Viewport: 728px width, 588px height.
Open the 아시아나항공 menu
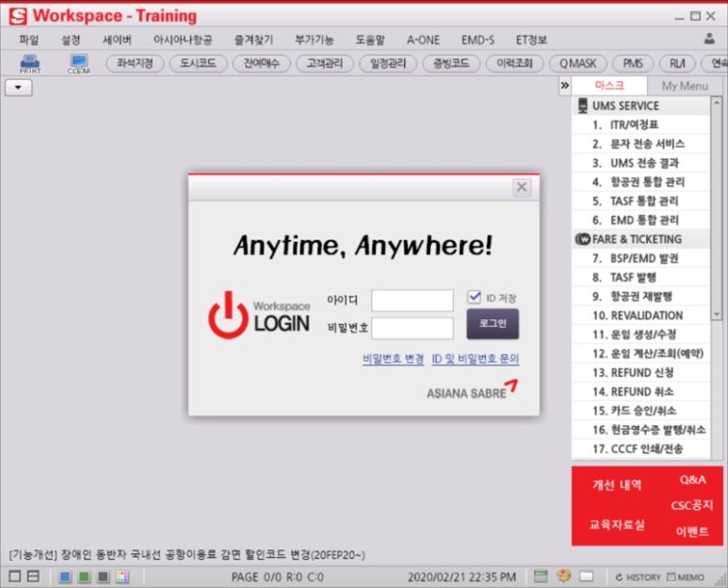pyautogui.click(x=183, y=40)
